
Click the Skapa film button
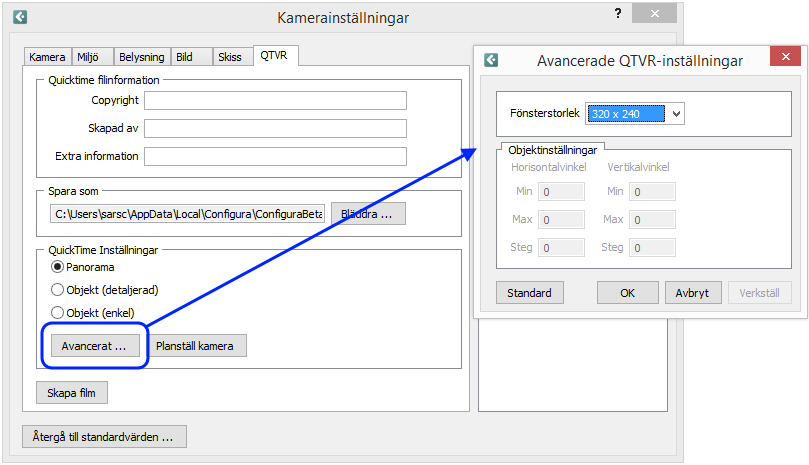coord(72,393)
